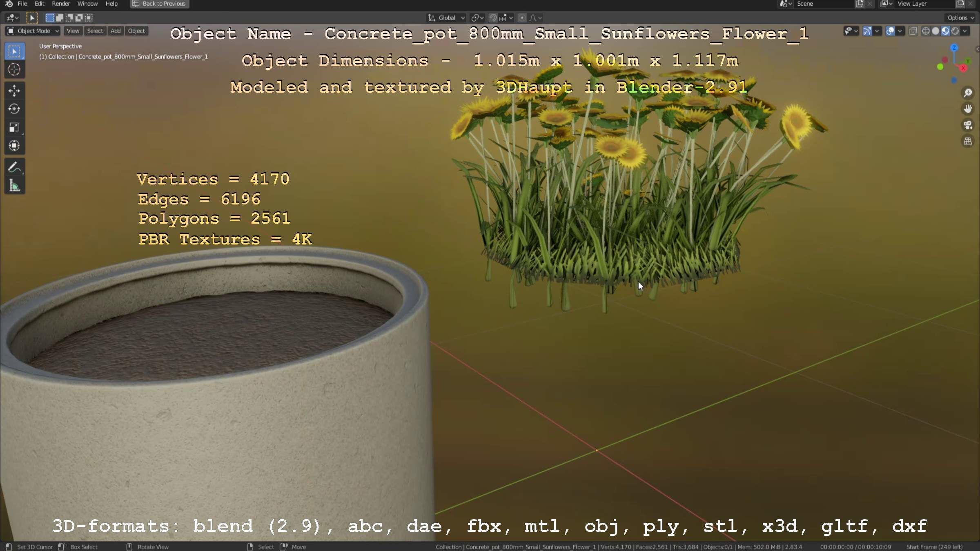Click the active tool tweak arrow icon

pos(32,18)
